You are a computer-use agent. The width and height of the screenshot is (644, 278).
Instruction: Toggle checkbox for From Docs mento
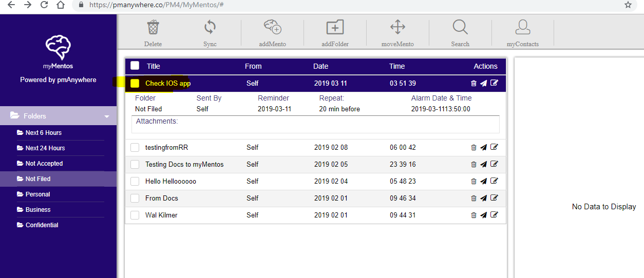135,198
